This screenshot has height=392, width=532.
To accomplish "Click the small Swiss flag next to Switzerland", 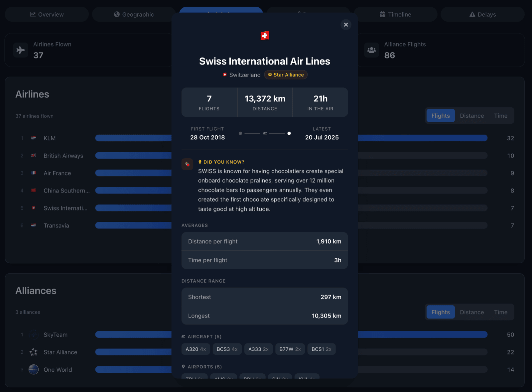I will click(x=225, y=75).
